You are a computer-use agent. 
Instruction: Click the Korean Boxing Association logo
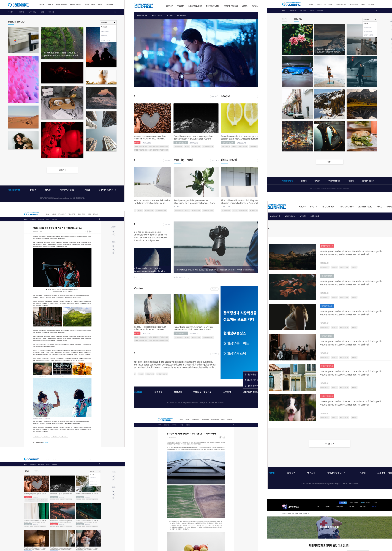click(291, 507)
